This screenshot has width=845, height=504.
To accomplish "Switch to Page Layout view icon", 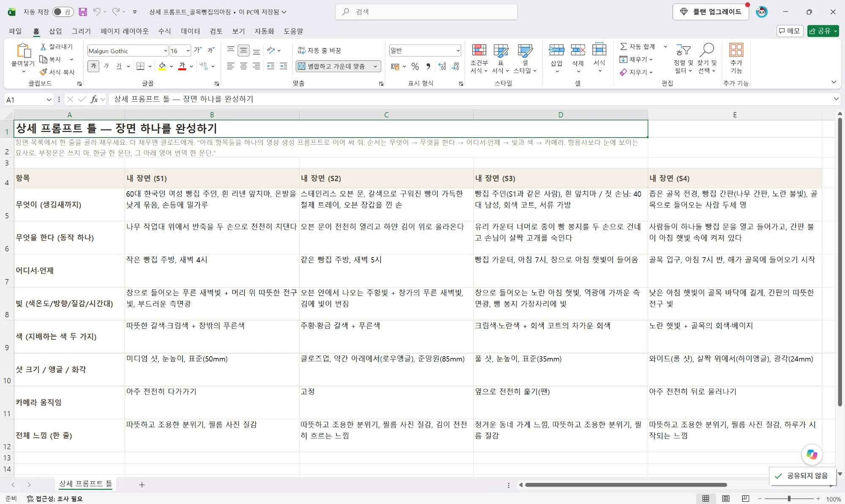I will (x=726, y=499).
